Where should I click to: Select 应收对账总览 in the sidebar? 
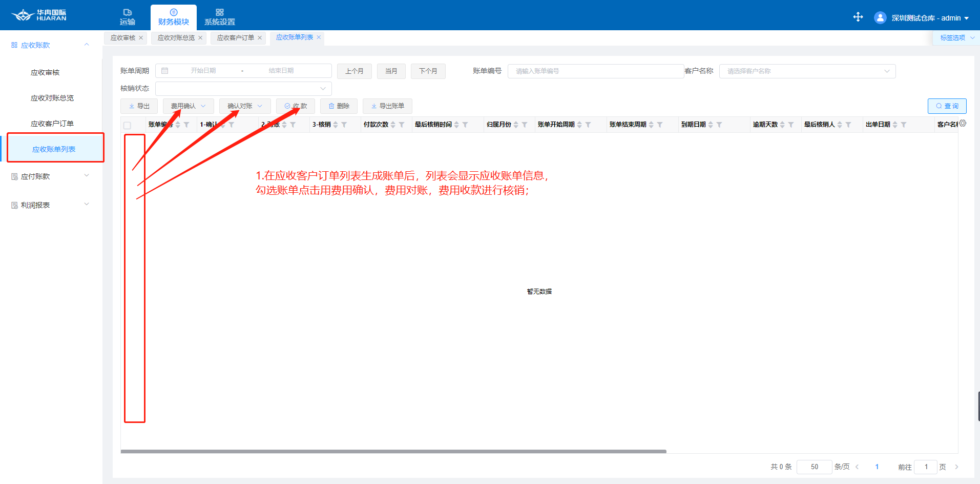(52, 98)
